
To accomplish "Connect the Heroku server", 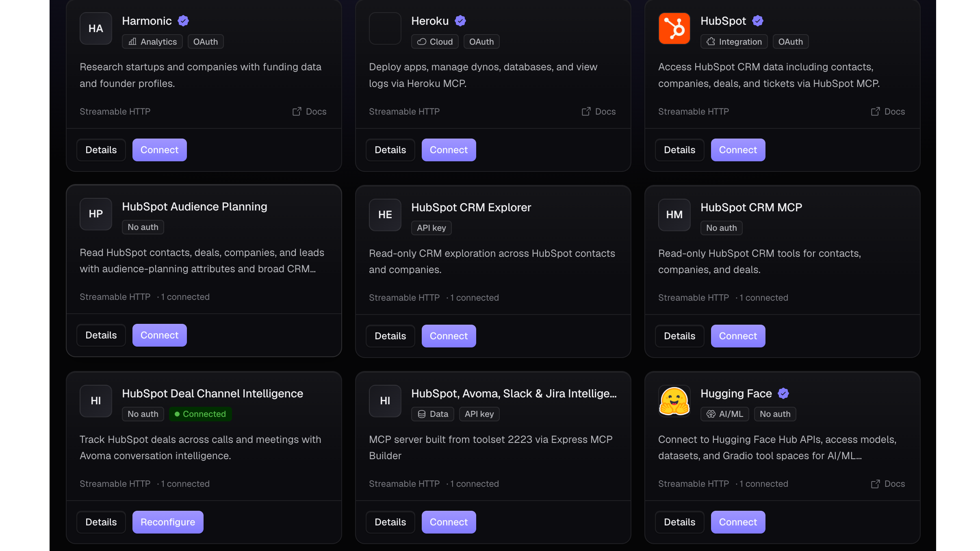I will pyautogui.click(x=449, y=150).
